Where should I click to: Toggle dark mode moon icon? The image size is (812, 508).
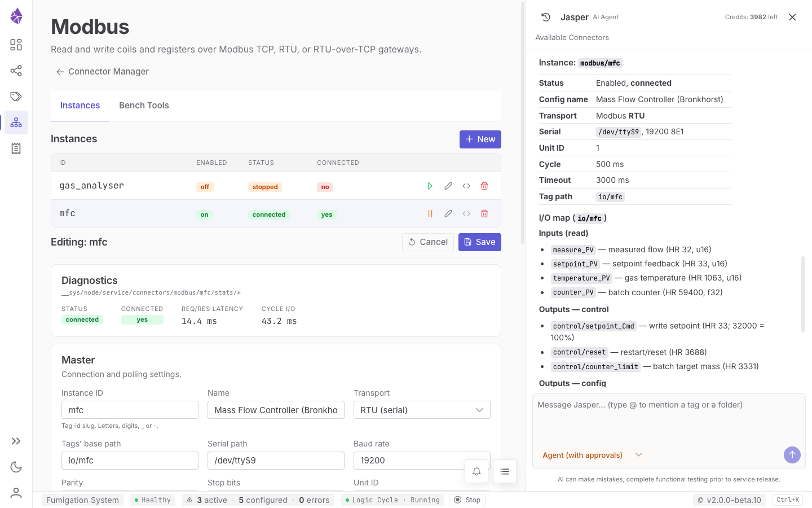[x=16, y=467]
